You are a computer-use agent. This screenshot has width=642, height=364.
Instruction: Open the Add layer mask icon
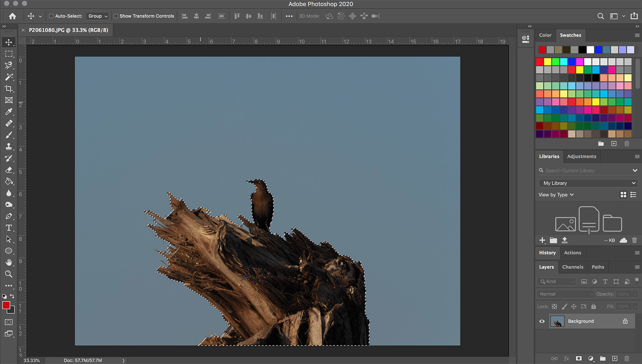click(x=578, y=359)
